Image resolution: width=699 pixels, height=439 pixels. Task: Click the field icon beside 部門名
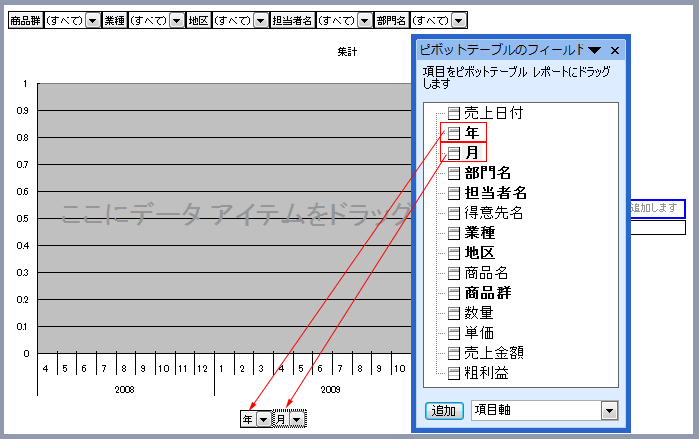point(454,173)
